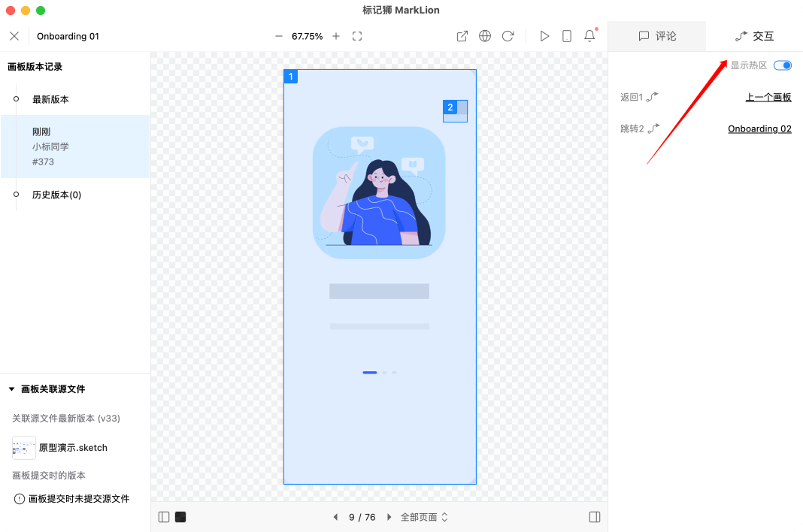Switch to the 交互 tab
The width and height of the screenshot is (803, 532).
click(x=754, y=36)
